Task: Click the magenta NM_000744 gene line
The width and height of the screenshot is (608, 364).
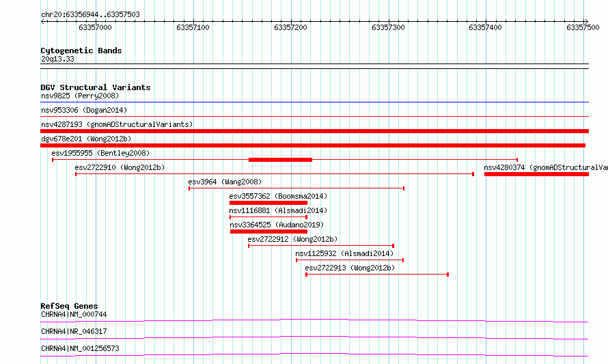Action: coord(314,320)
